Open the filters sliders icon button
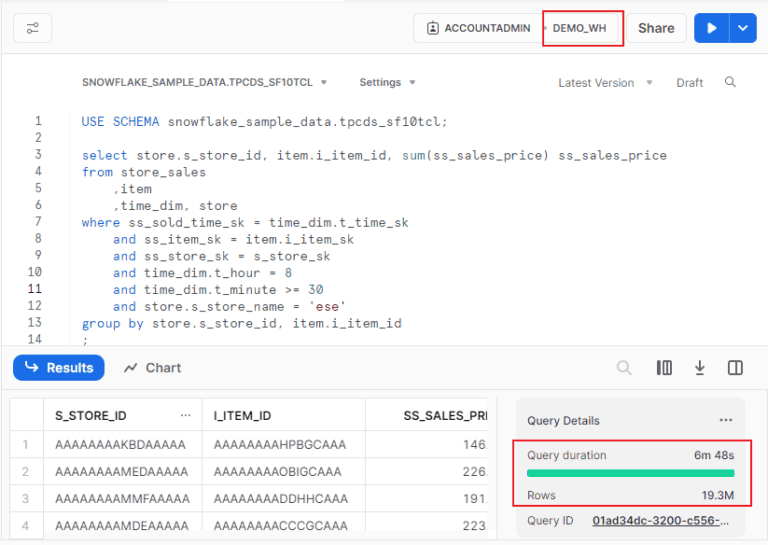The height and width of the screenshot is (545, 768). click(x=32, y=28)
